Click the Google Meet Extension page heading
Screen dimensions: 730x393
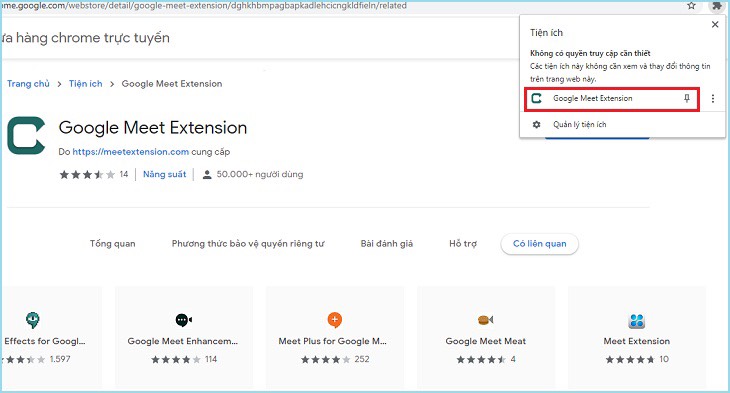pyautogui.click(x=153, y=128)
